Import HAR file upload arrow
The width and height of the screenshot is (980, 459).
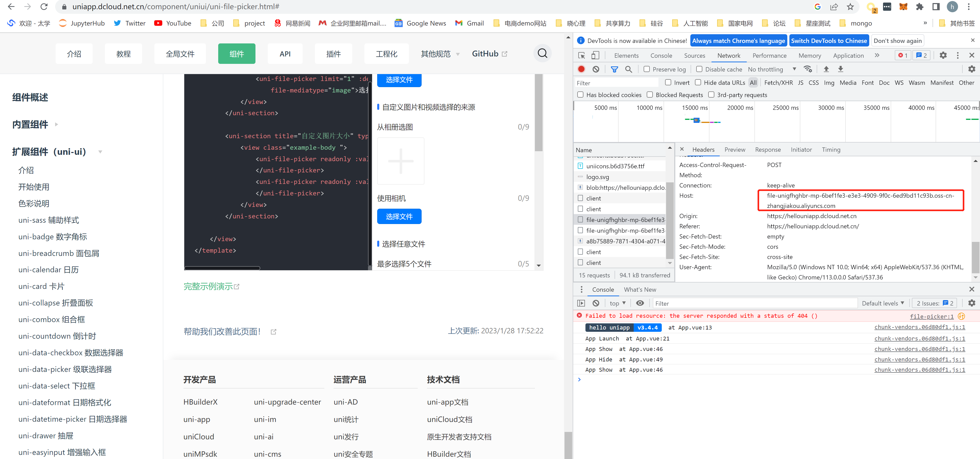[826, 69]
